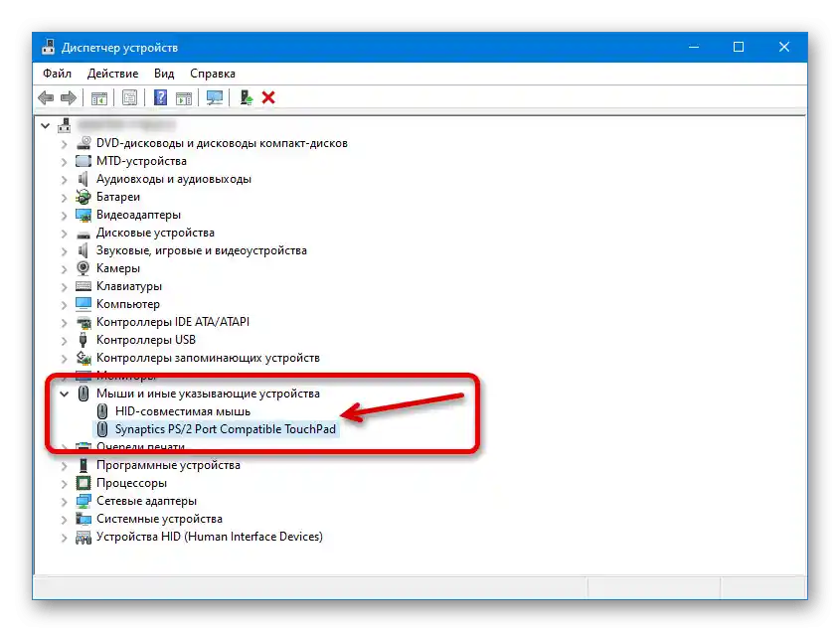Click the Клавиатуры keyboard icon
This screenshot has width=840, height=632.
[x=84, y=286]
